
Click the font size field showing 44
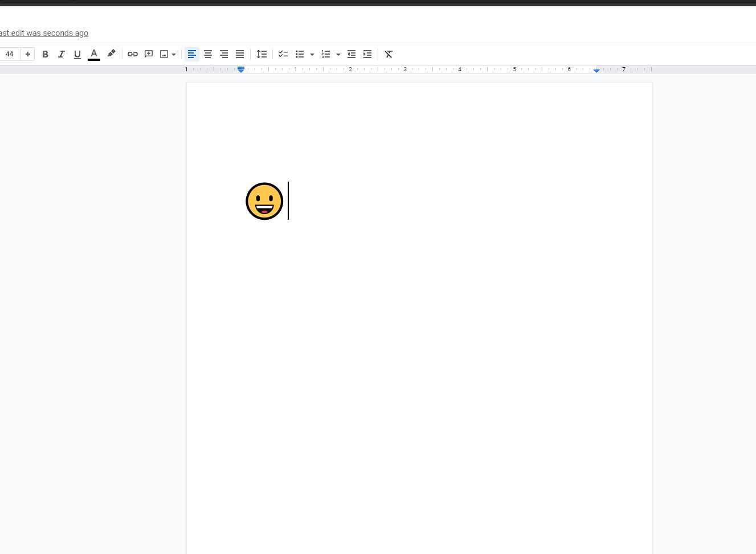pos(10,54)
